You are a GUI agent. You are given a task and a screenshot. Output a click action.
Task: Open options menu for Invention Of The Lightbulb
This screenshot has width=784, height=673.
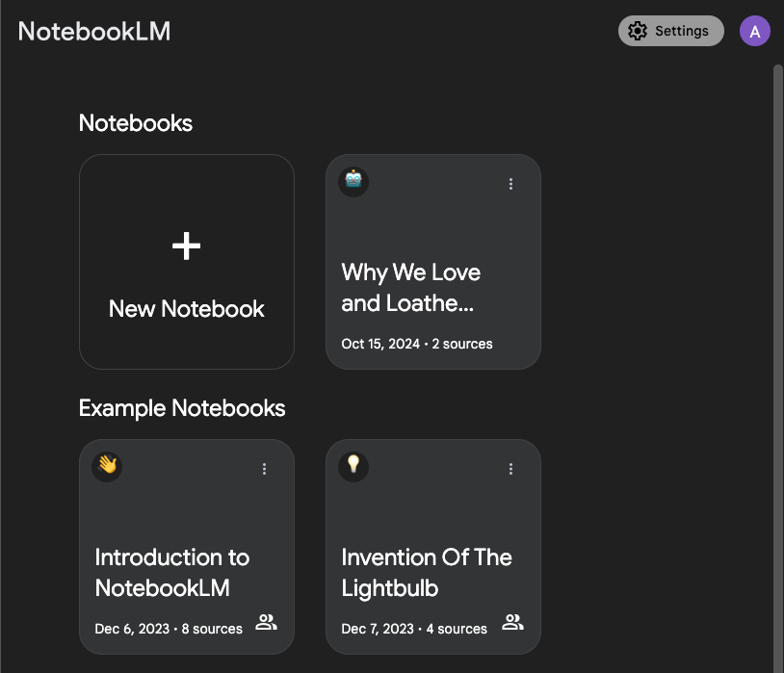pyautogui.click(x=510, y=469)
